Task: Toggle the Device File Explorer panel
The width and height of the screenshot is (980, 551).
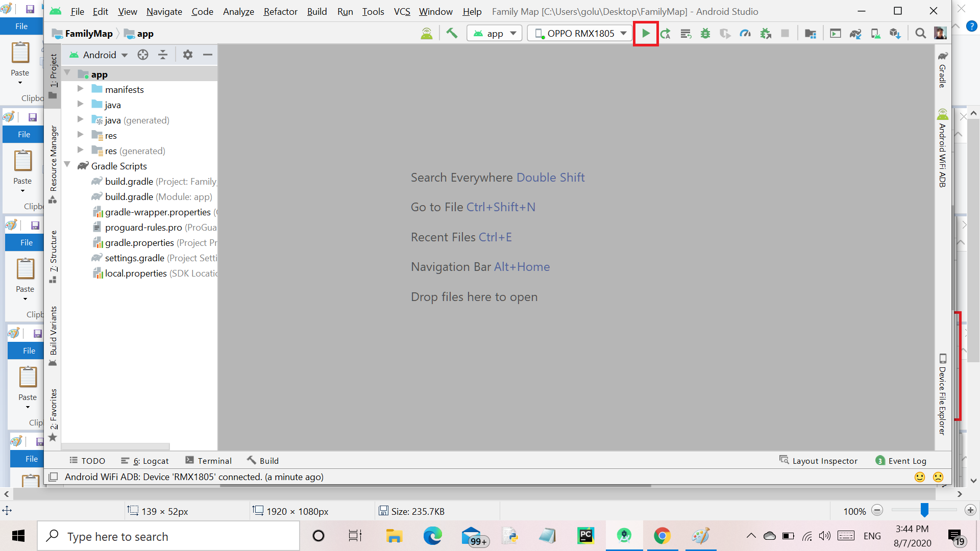Action: [943, 395]
